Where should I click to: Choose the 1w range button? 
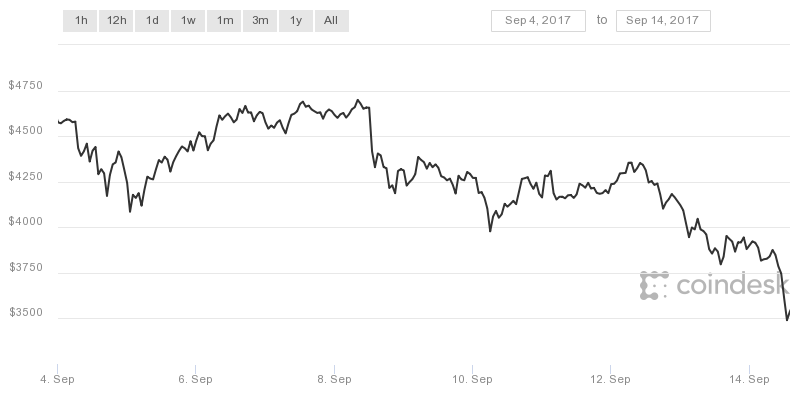pyautogui.click(x=188, y=20)
